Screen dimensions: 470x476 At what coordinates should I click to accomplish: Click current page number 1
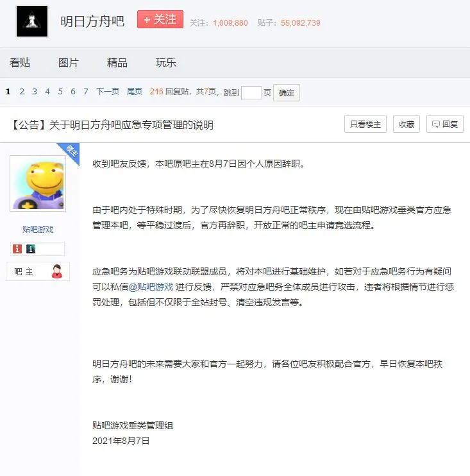pos(8,92)
